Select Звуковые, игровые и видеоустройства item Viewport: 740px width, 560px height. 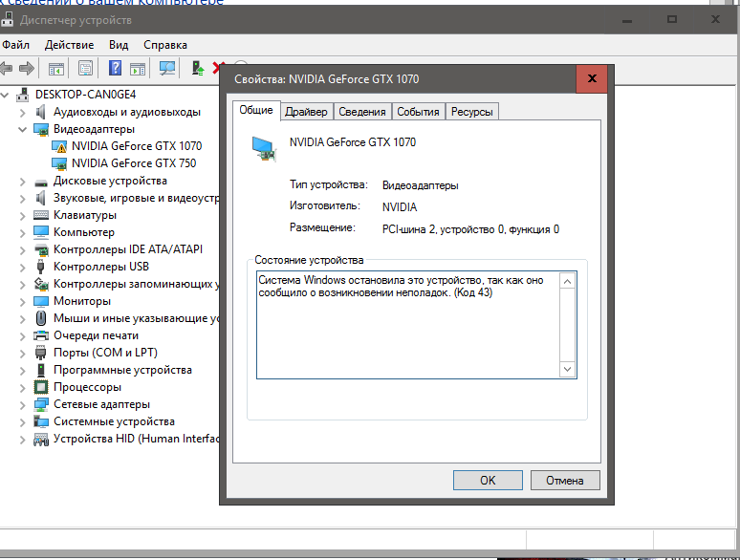point(137,198)
